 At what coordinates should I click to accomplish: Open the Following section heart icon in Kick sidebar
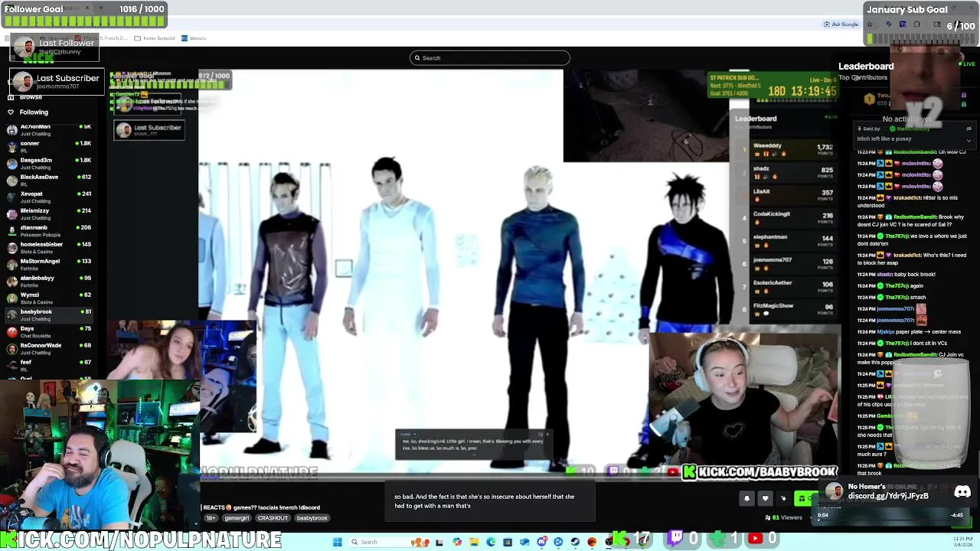(x=11, y=112)
